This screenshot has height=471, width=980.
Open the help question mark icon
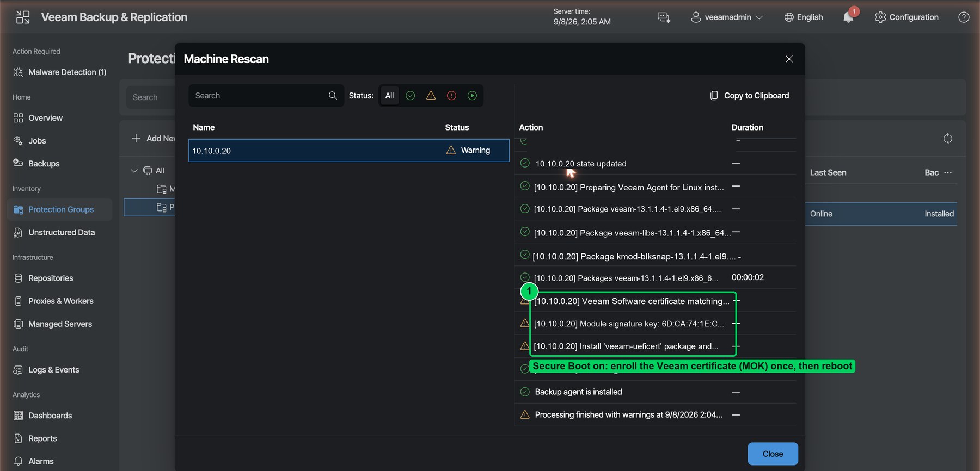click(964, 17)
